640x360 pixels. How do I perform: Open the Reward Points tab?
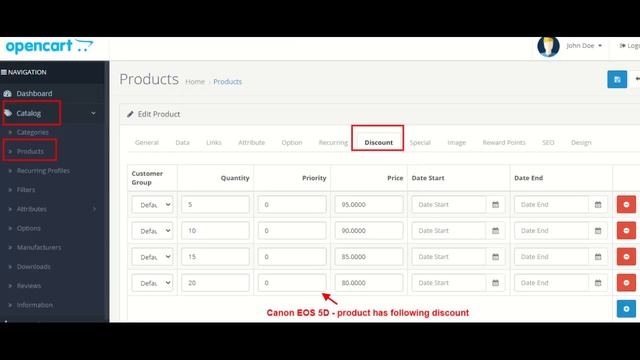click(504, 142)
